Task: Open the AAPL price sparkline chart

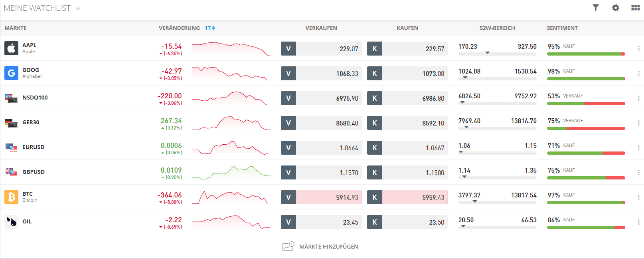Action: pos(231,49)
